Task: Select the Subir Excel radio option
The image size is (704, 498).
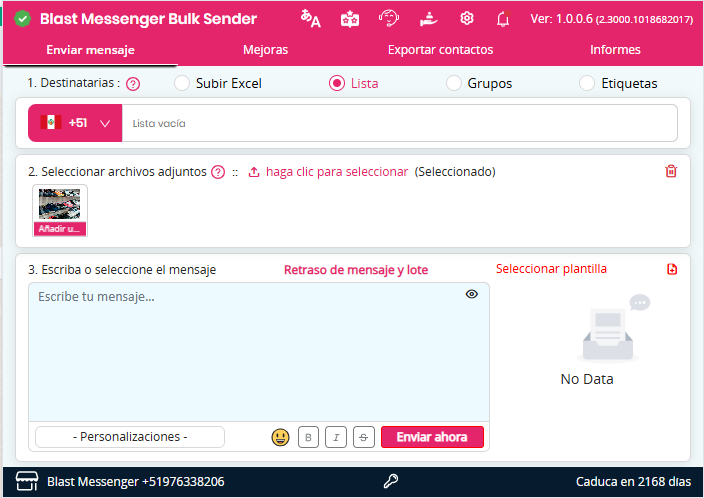Action: click(182, 83)
